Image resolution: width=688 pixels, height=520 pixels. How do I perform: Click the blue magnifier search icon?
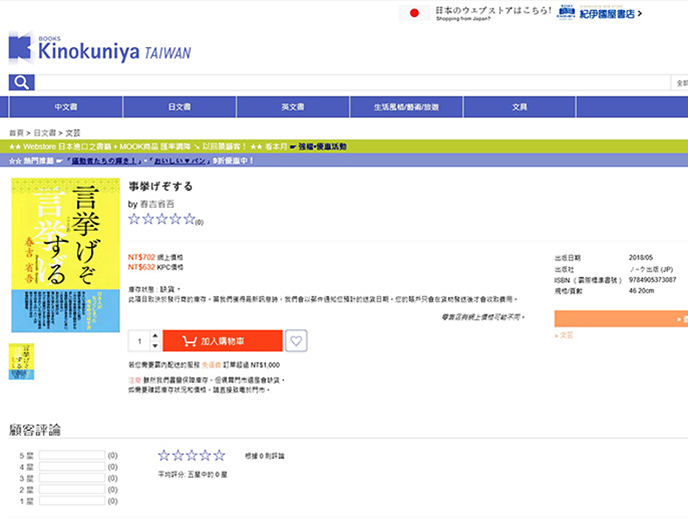tap(21, 83)
